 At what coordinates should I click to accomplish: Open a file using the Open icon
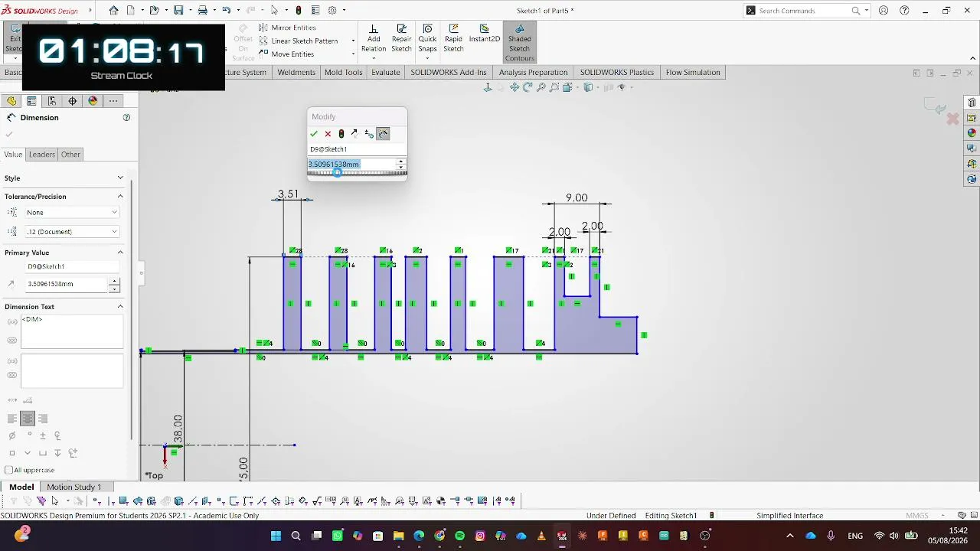(x=154, y=11)
